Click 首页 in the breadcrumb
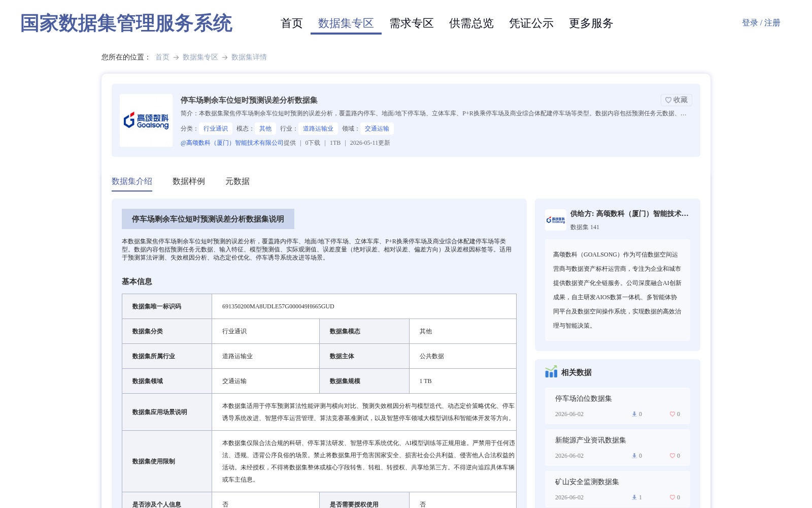 pyautogui.click(x=162, y=57)
